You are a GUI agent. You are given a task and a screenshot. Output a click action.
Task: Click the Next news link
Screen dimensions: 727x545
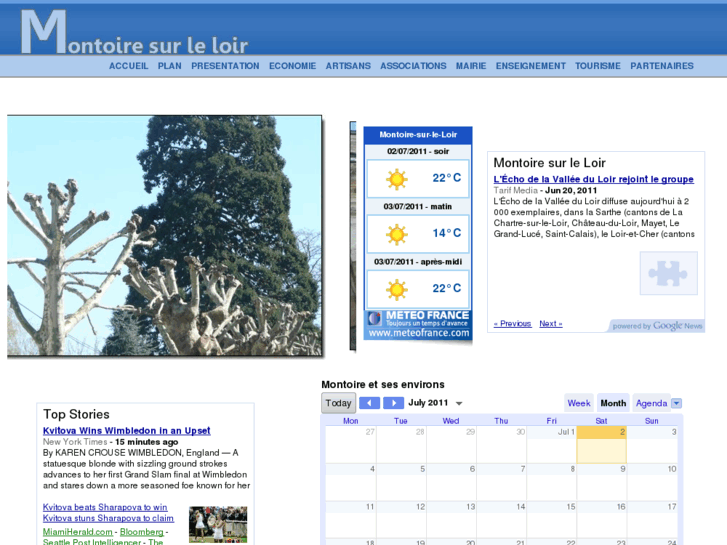[551, 324]
